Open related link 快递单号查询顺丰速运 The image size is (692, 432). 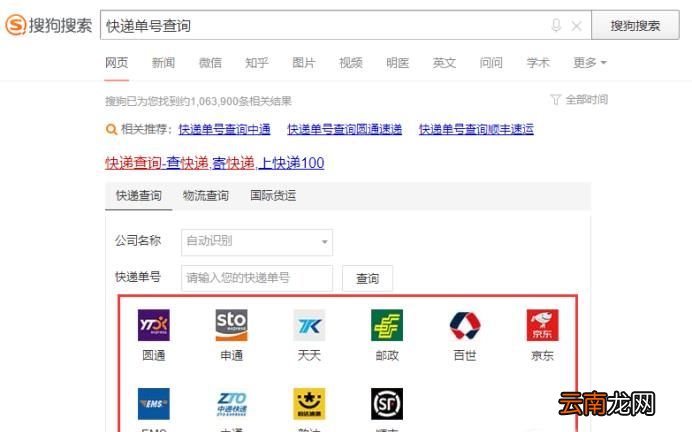(476, 129)
